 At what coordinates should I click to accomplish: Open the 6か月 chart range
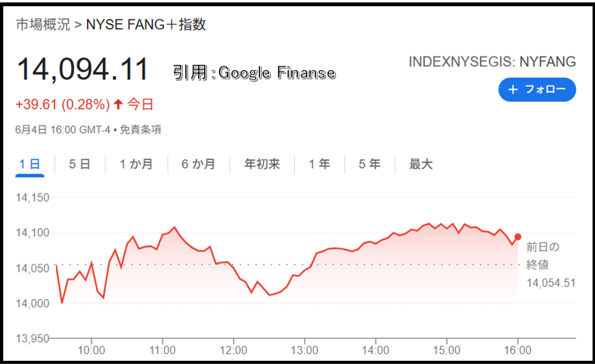click(x=198, y=164)
